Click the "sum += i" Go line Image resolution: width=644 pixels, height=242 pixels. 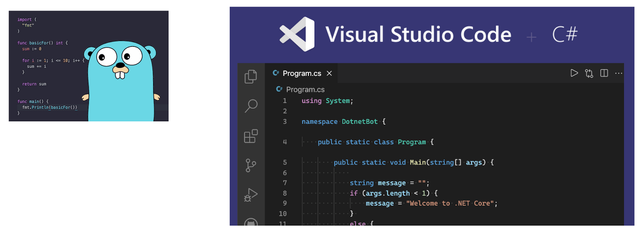tap(36, 66)
